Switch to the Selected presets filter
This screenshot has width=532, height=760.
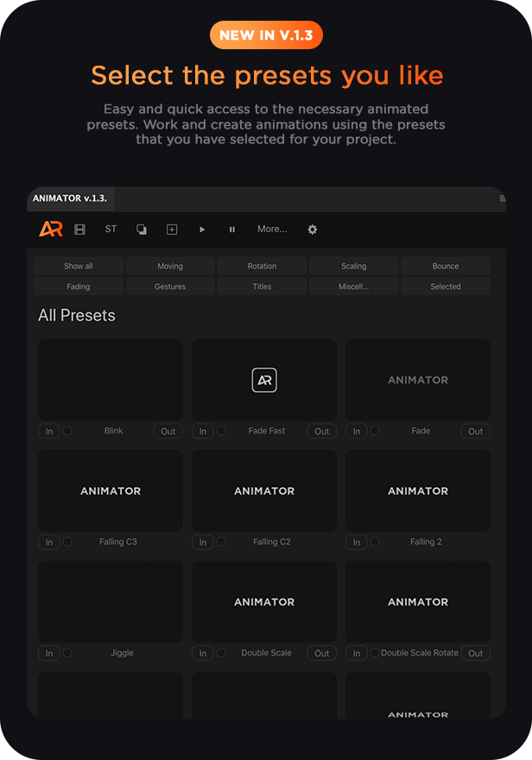(446, 286)
